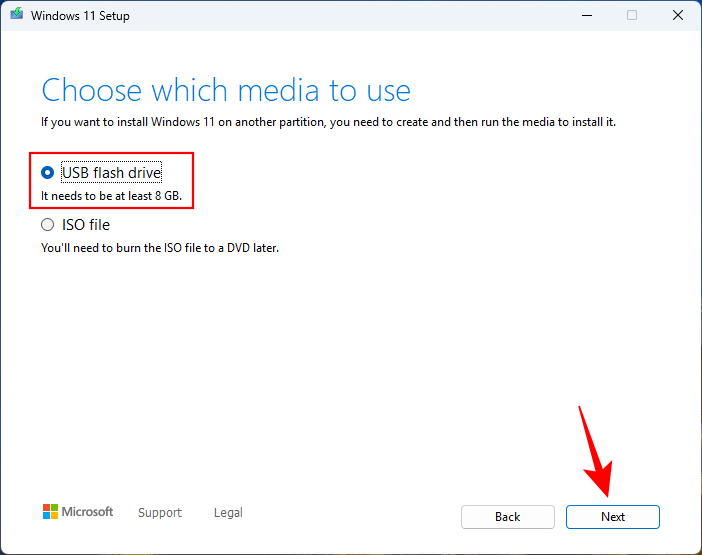Viewport: 702px width, 555px height.
Task: Open the Support link
Action: click(160, 513)
